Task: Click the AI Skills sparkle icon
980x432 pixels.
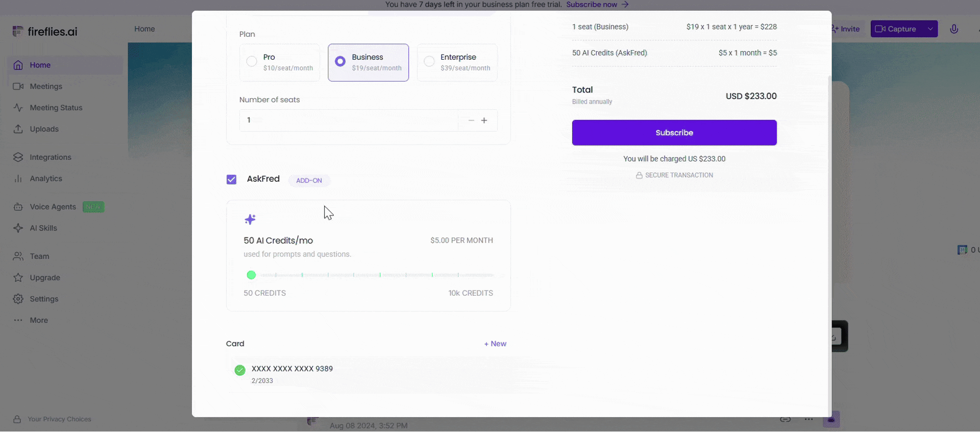Action: point(18,228)
